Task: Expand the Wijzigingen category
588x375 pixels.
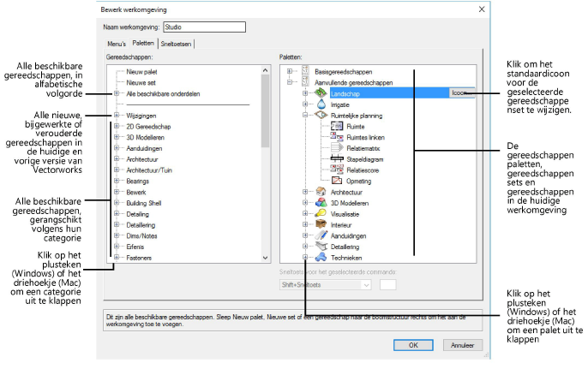Action: 116,113
